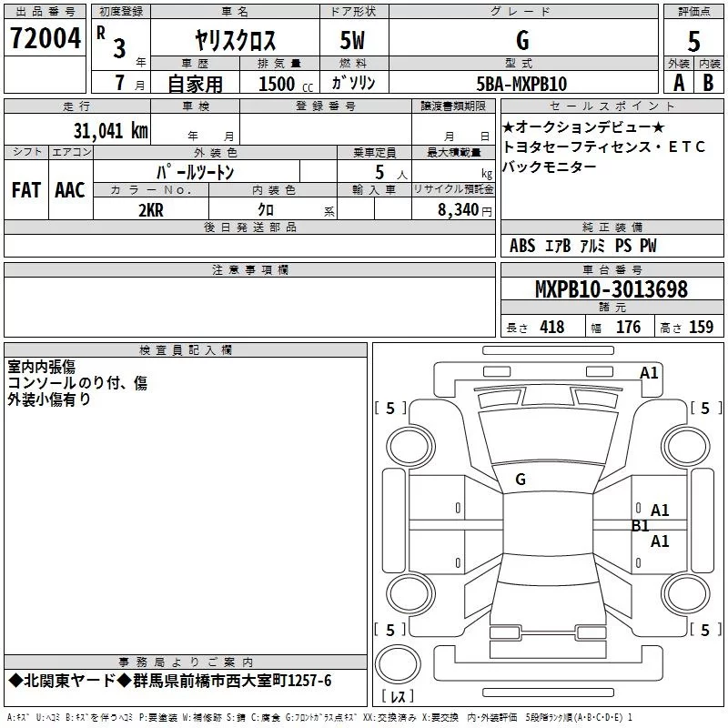
Task: Select the model code 5BA-MXPB10
Action: [x=521, y=84]
